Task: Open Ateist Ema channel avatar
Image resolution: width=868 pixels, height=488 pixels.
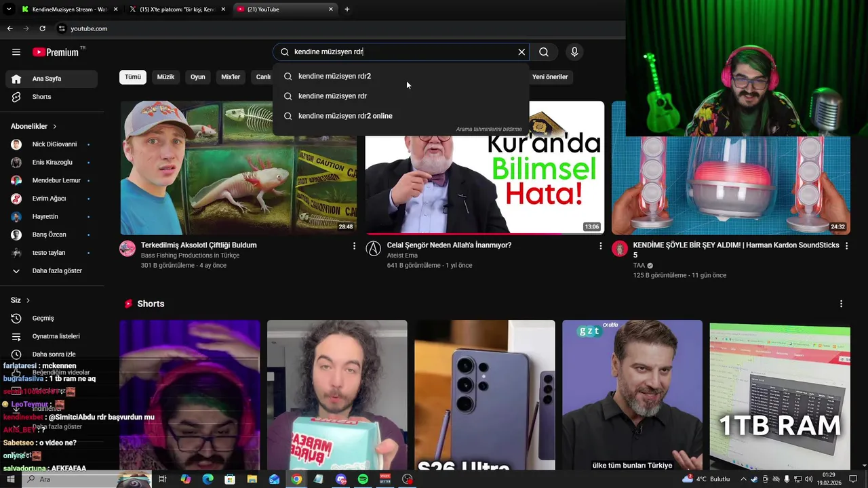Action: (374, 249)
